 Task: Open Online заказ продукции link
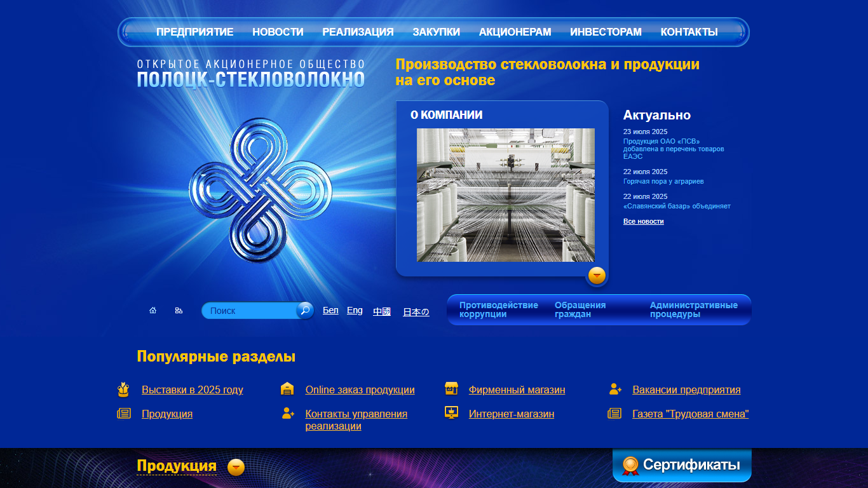[x=360, y=390]
